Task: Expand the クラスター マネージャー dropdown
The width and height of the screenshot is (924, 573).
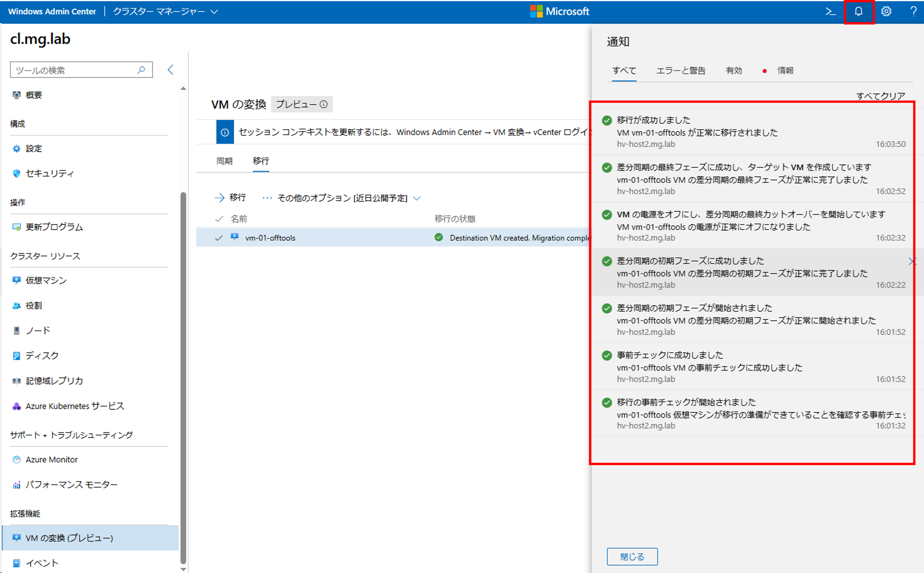Action: tap(214, 11)
